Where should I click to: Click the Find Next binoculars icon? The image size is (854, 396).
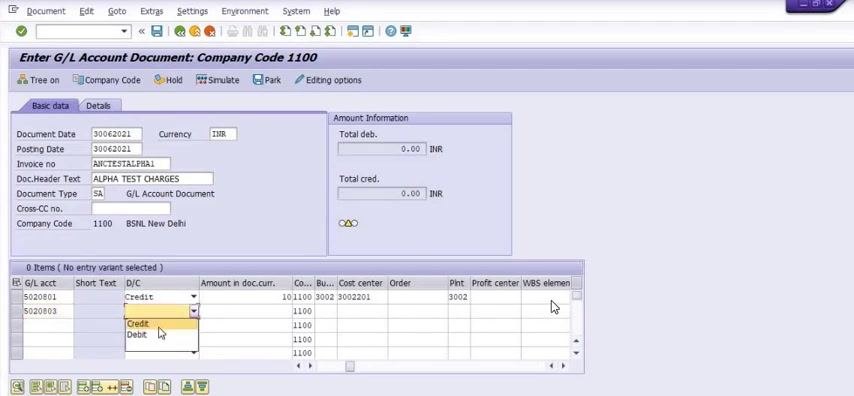click(x=263, y=32)
